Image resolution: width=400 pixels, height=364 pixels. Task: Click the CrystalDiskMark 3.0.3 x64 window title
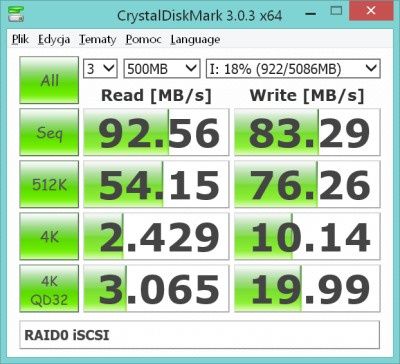point(199,15)
